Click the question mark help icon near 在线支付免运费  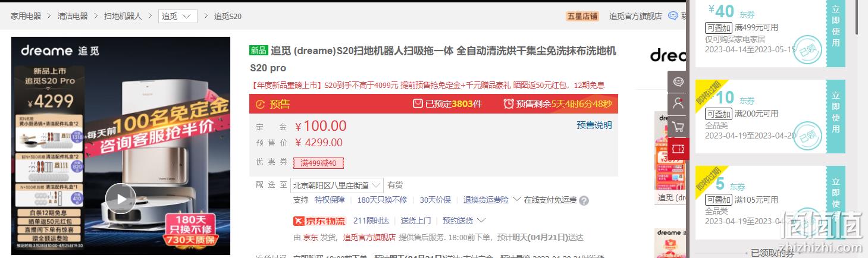584,200
